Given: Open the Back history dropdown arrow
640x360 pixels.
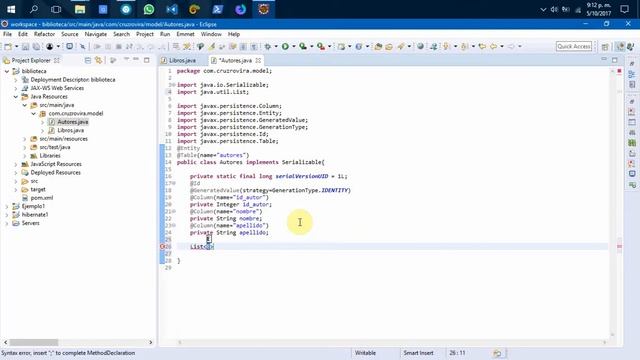Looking at the screenshot, I should [x=502, y=47].
